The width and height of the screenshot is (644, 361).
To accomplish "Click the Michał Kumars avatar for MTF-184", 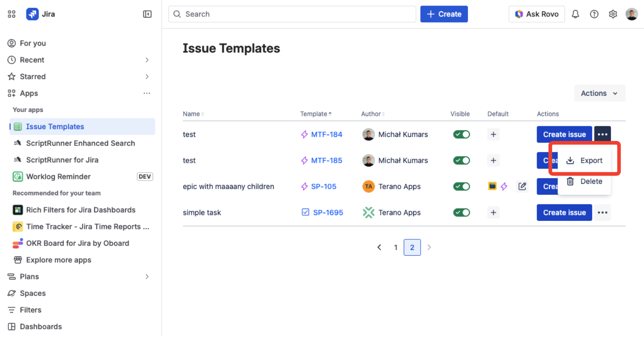I will coord(368,134).
